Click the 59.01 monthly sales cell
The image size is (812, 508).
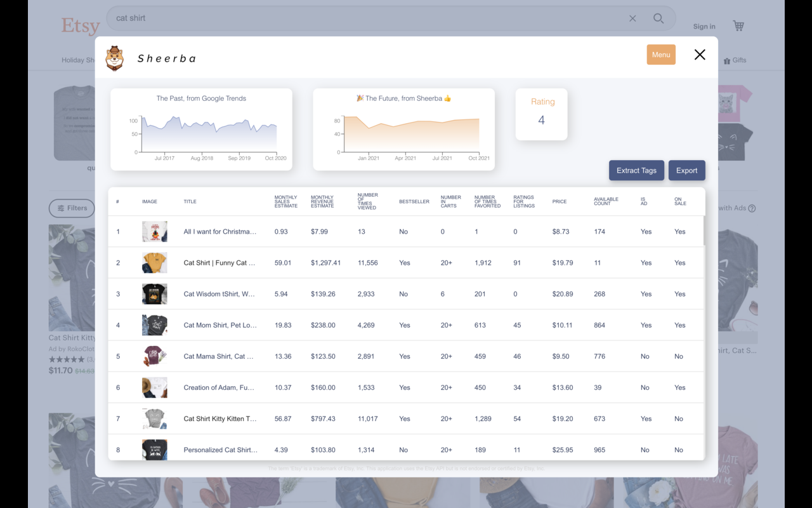point(283,263)
